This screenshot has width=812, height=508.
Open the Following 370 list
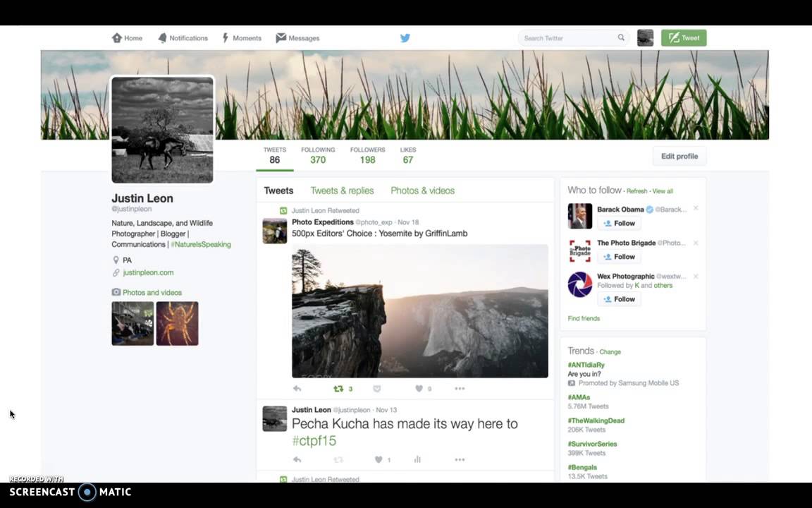318,155
